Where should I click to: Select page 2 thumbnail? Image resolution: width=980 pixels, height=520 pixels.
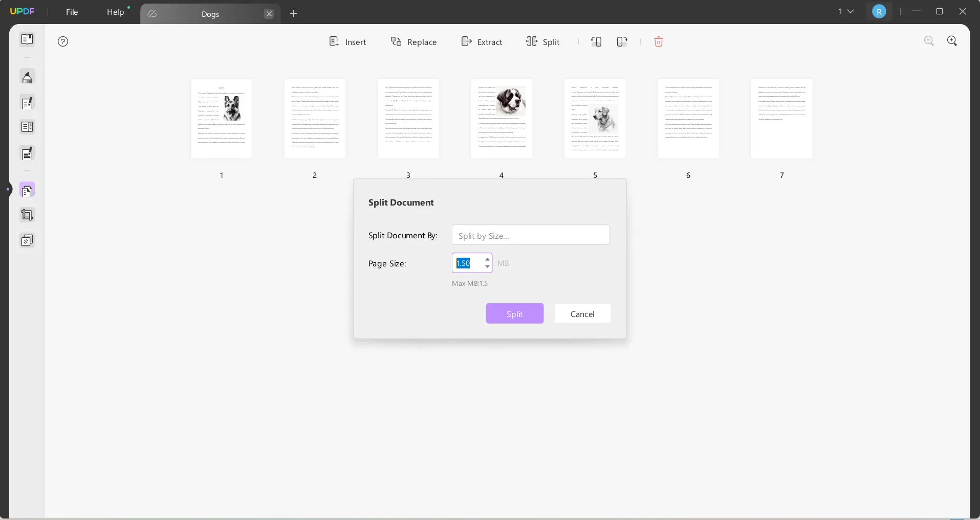315,119
